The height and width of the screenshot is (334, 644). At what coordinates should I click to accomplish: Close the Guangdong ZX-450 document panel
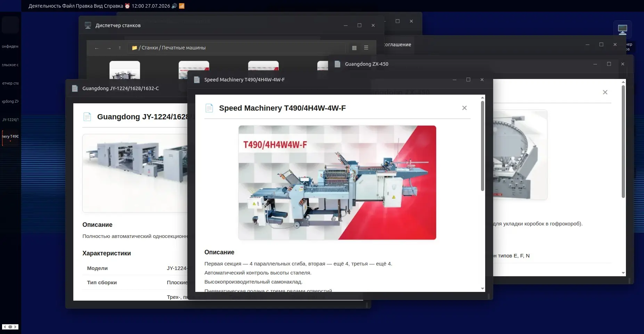(x=605, y=92)
